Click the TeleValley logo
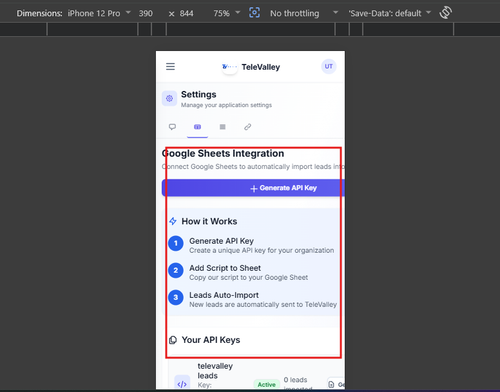The height and width of the screenshot is (392, 500). [229, 67]
